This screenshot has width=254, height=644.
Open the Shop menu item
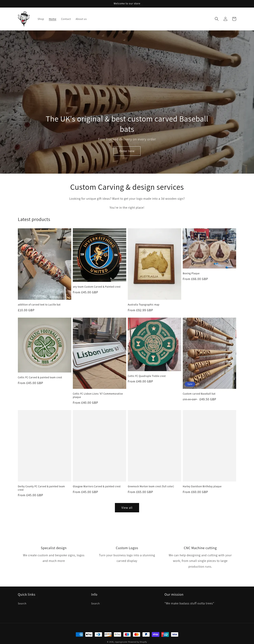(x=41, y=19)
